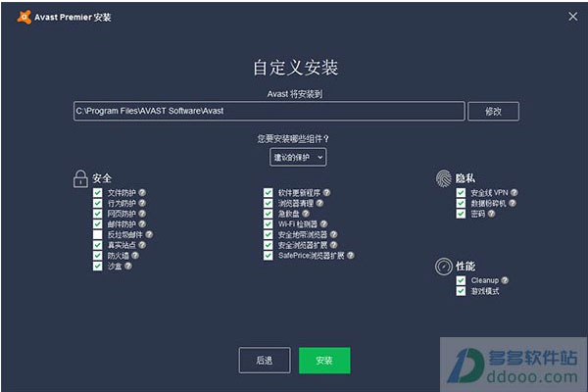Click the help icon next to 浏览器清理
The width and height of the screenshot is (588, 392).
click(x=319, y=203)
